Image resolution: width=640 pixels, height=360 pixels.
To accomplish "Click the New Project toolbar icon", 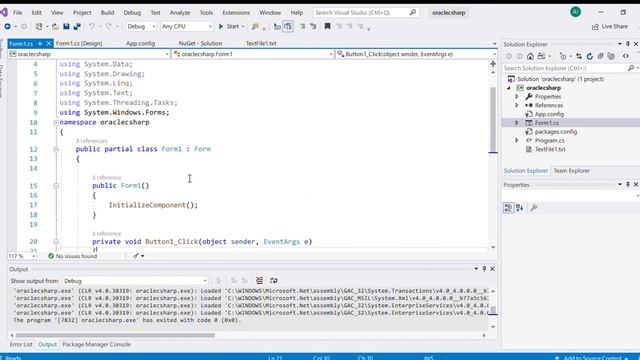I will click(39, 27).
